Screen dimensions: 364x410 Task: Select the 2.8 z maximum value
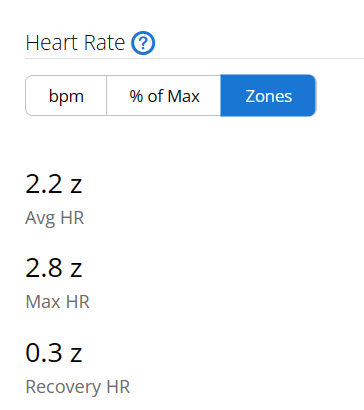pyautogui.click(x=54, y=268)
